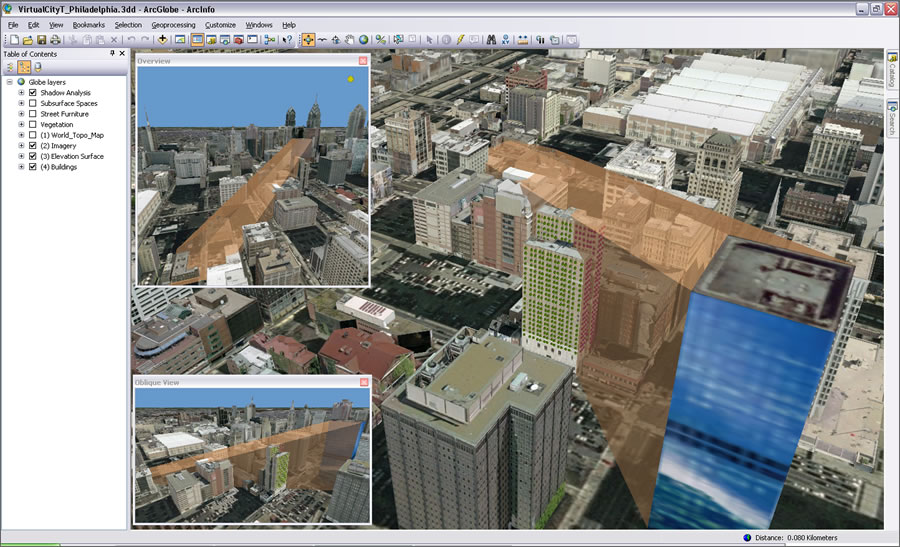Choose the Hyperlink lightning bolt tool

[x=460, y=40]
